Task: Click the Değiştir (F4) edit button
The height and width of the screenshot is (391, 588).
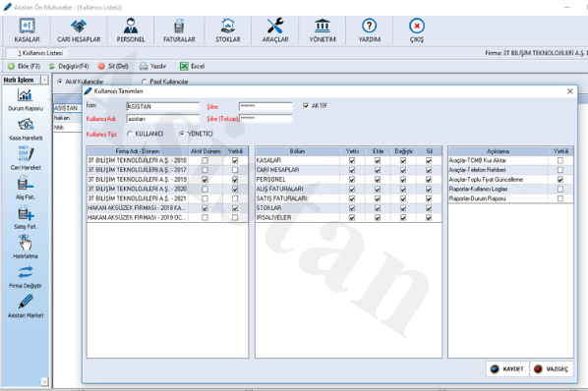Action: [x=69, y=66]
